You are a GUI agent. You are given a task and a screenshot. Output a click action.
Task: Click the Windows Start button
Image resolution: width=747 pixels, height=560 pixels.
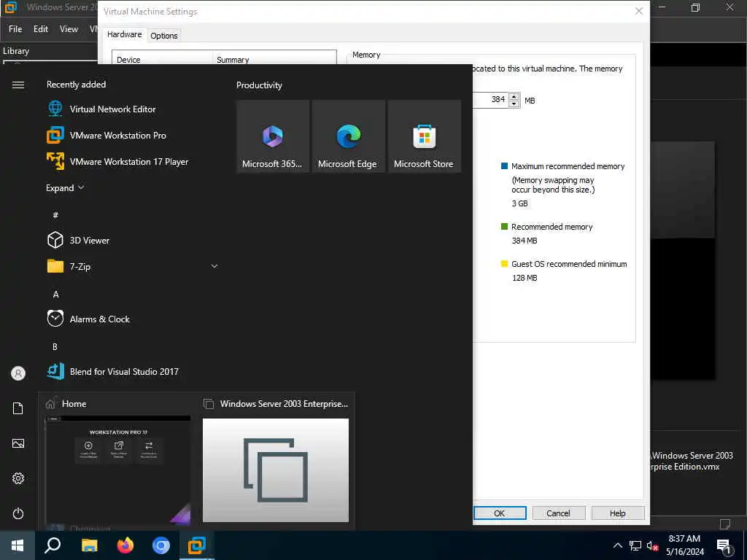pyautogui.click(x=18, y=545)
